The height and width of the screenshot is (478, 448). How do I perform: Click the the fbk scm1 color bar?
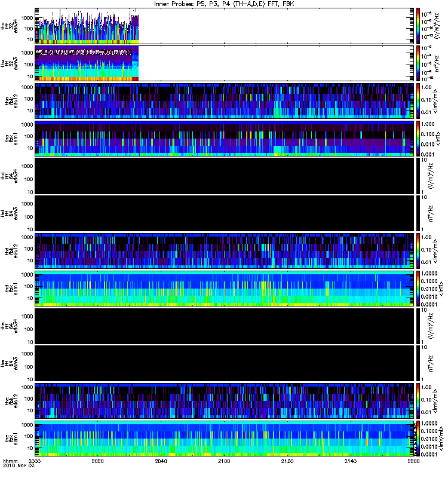tap(418, 439)
